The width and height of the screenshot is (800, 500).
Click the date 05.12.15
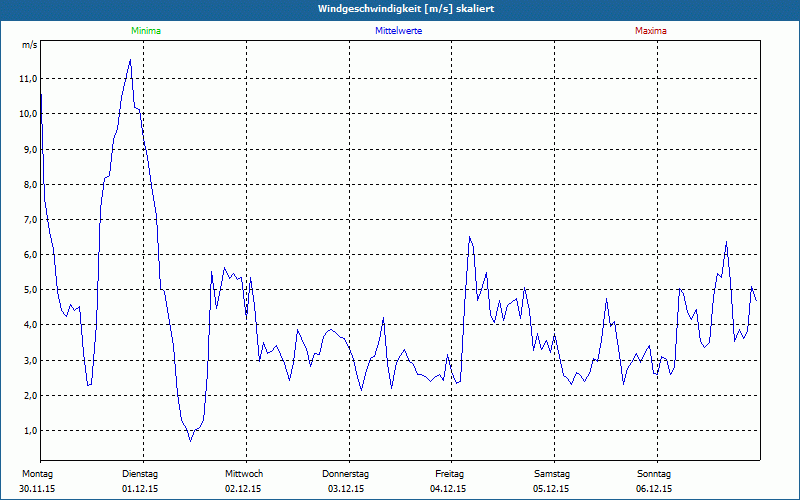pos(551,489)
